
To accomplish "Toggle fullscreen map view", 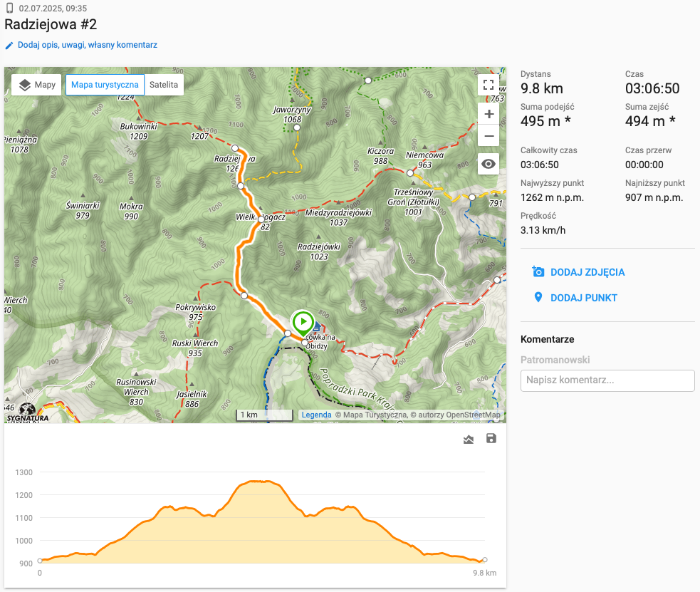I will point(489,85).
